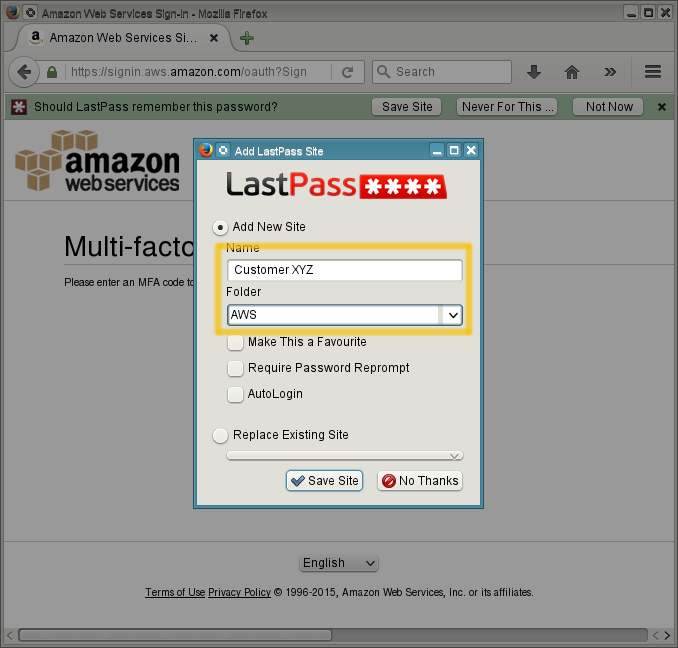Click the Customer XYZ name field
The image size is (678, 648).
(x=345, y=270)
